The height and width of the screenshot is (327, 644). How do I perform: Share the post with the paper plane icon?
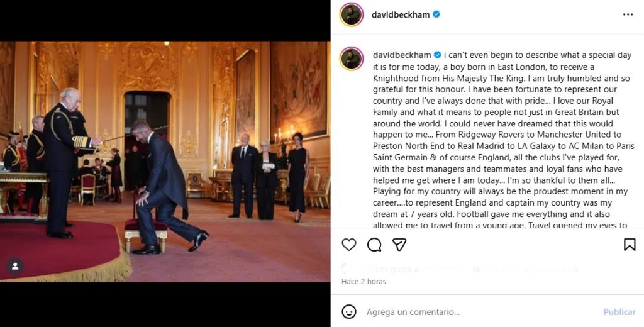(399, 245)
